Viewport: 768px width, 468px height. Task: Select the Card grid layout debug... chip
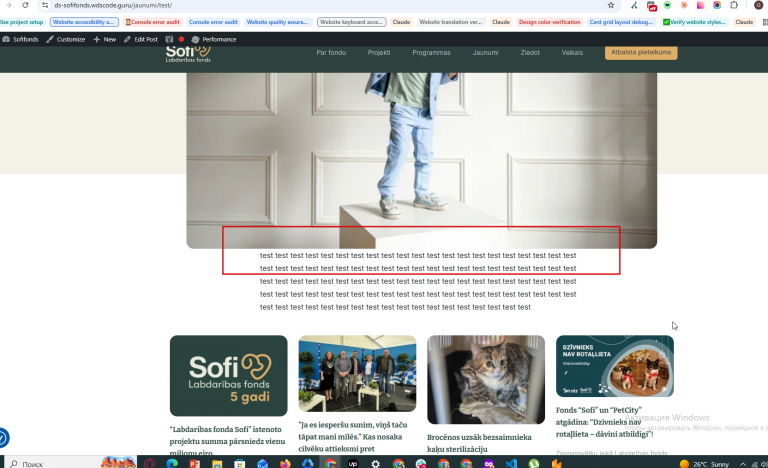click(x=621, y=22)
